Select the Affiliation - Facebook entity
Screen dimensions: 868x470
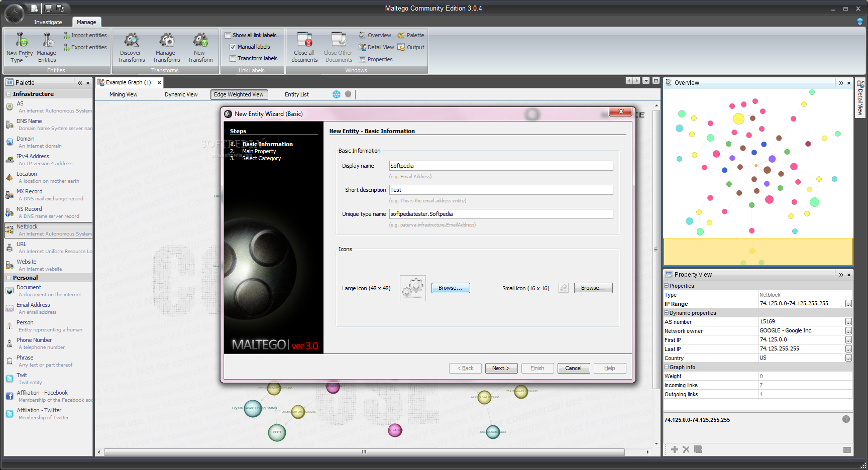48,396
